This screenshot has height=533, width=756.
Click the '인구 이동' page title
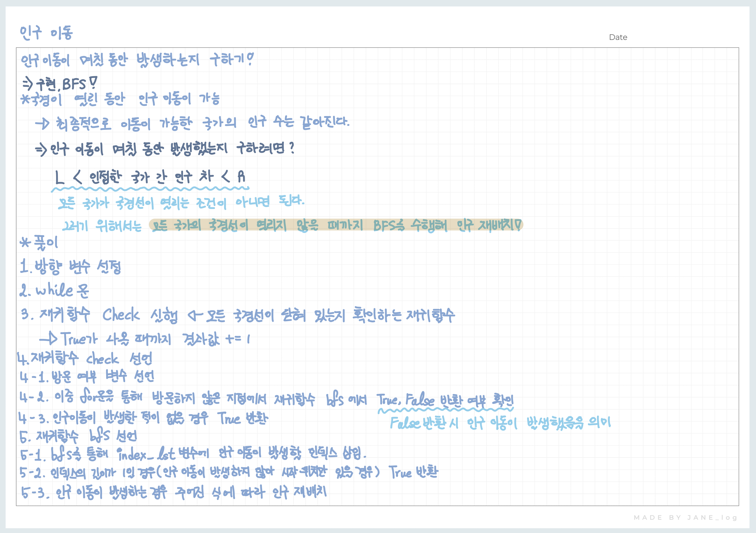pos(46,33)
